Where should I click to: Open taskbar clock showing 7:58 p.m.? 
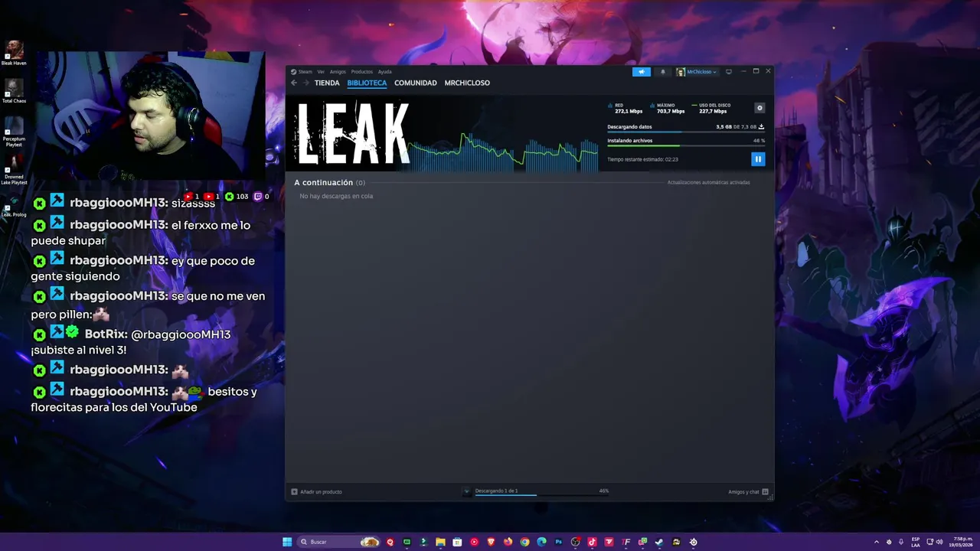[962, 542]
